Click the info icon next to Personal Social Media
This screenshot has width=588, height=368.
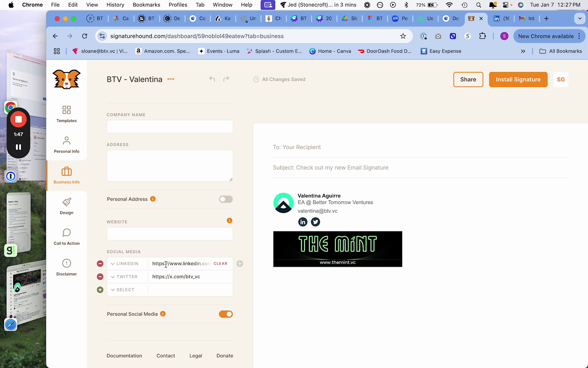[163, 314]
